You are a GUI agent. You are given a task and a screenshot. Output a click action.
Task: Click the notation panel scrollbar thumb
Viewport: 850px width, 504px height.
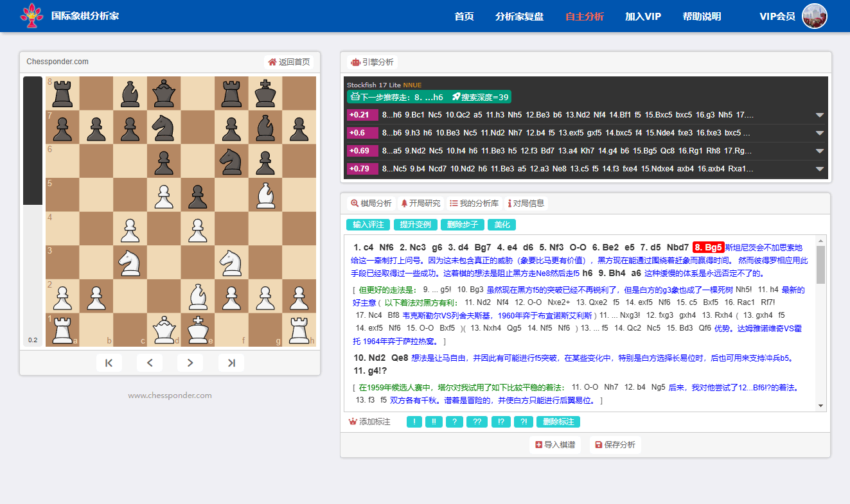(820, 265)
